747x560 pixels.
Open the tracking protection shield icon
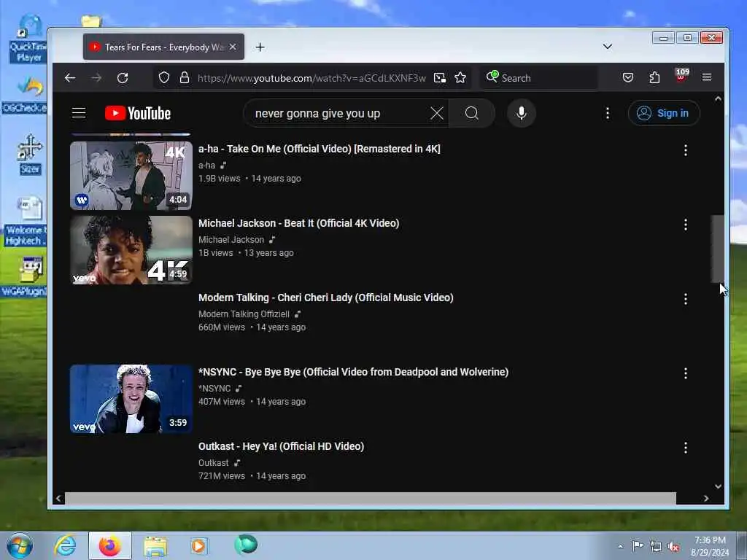click(164, 77)
